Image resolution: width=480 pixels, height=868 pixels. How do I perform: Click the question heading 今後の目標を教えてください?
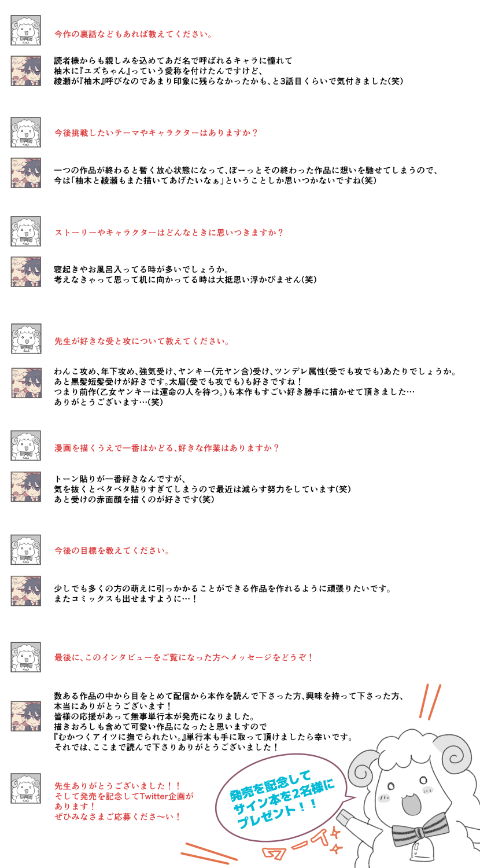click(112, 550)
